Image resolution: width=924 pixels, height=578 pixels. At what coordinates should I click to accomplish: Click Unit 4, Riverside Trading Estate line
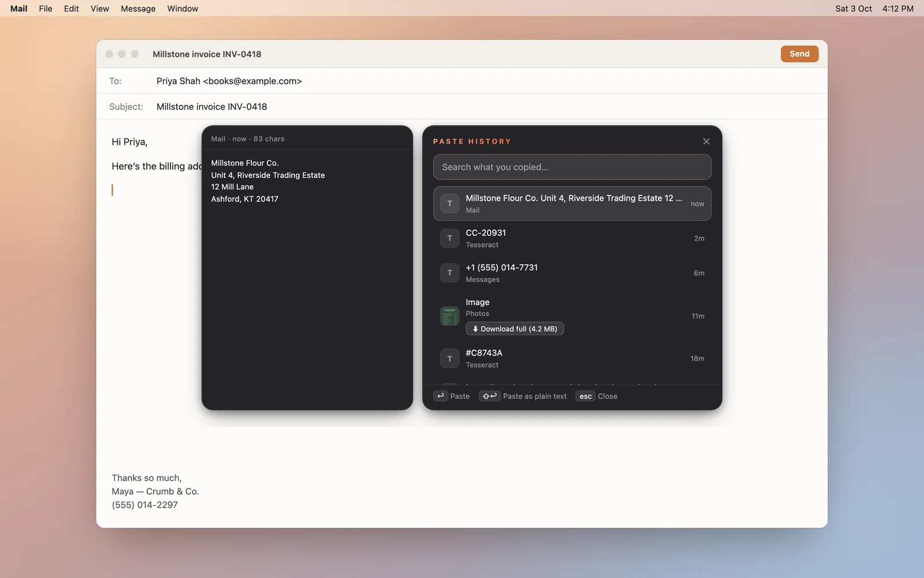(x=268, y=175)
